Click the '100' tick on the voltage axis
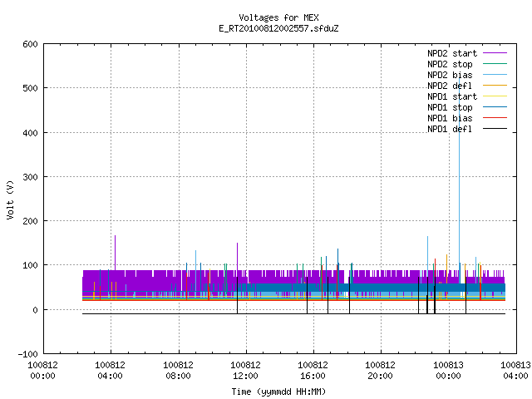The width and height of the screenshot is (532, 399). [x=30, y=265]
